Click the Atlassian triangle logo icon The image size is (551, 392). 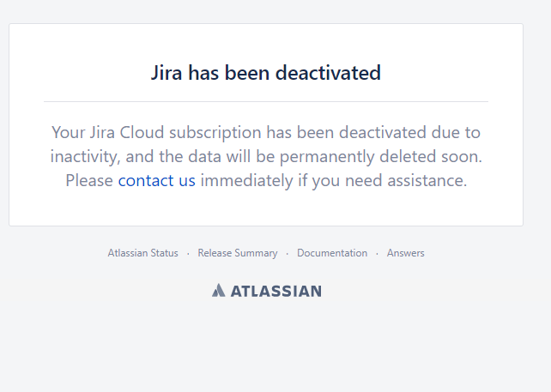click(218, 290)
